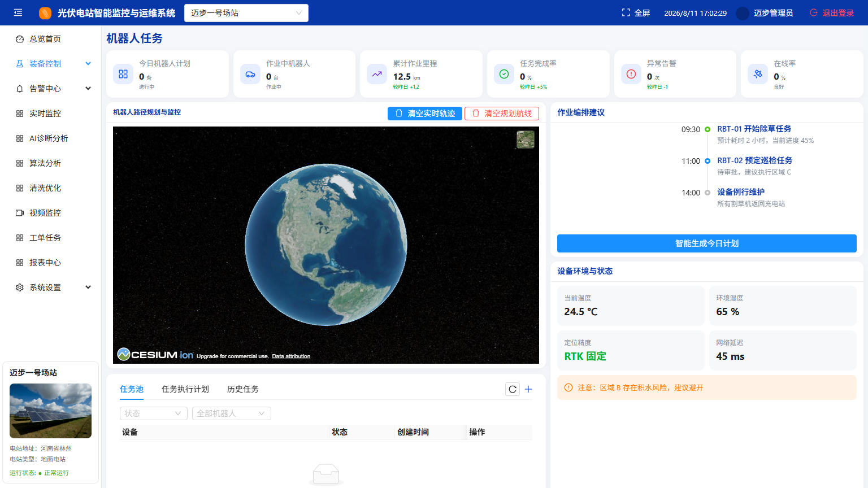The height and width of the screenshot is (488, 868).
Task: Open the 状态 filter dropdown
Action: click(x=154, y=413)
